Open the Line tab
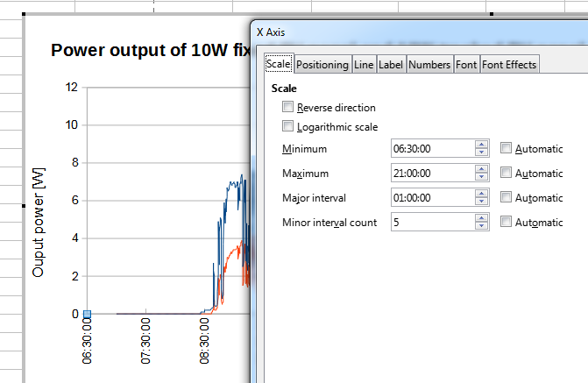Image resolution: width=588 pixels, height=383 pixels. 364,65
